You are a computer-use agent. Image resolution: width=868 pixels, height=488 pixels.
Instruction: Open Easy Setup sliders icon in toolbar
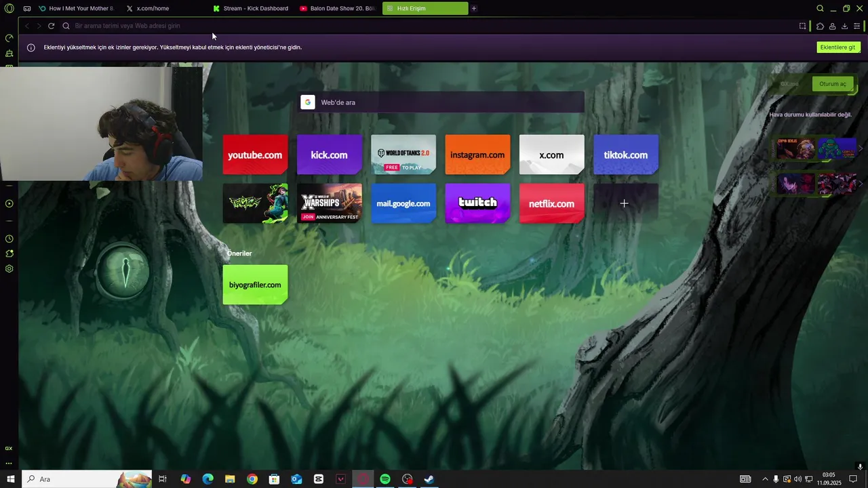pos(857,26)
